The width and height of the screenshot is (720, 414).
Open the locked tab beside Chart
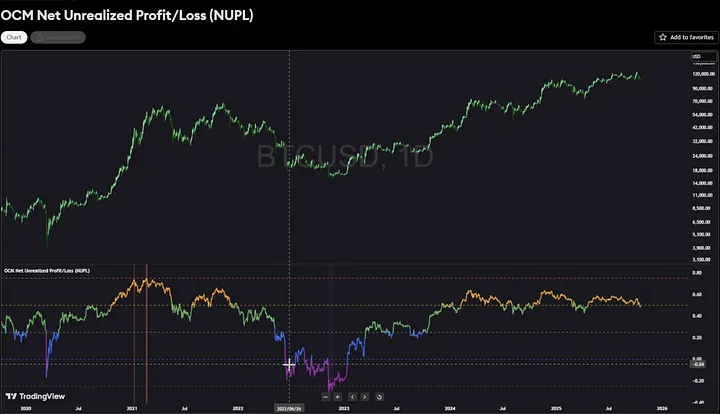point(58,37)
